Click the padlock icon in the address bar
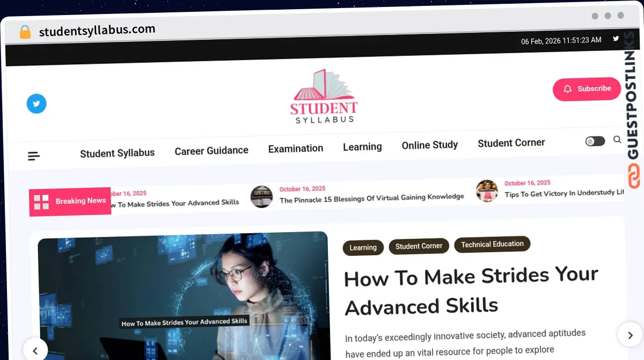The height and width of the screenshot is (360, 644). click(x=25, y=31)
